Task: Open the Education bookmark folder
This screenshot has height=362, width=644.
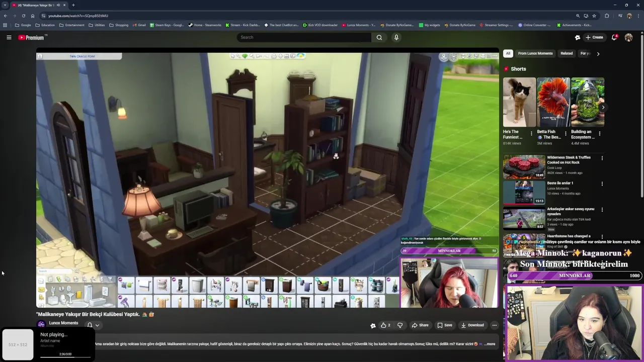Action: click(x=45, y=25)
